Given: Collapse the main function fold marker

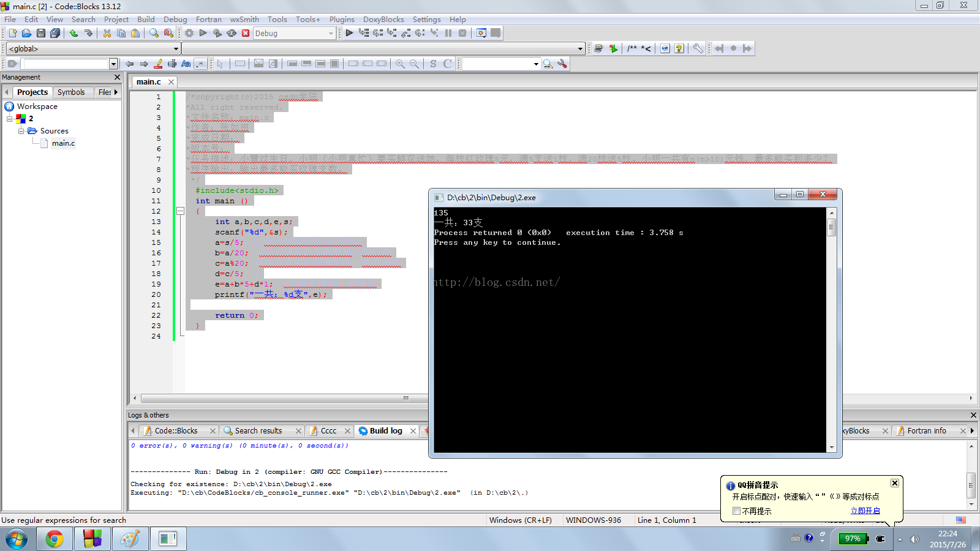Looking at the screenshot, I should click(180, 211).
